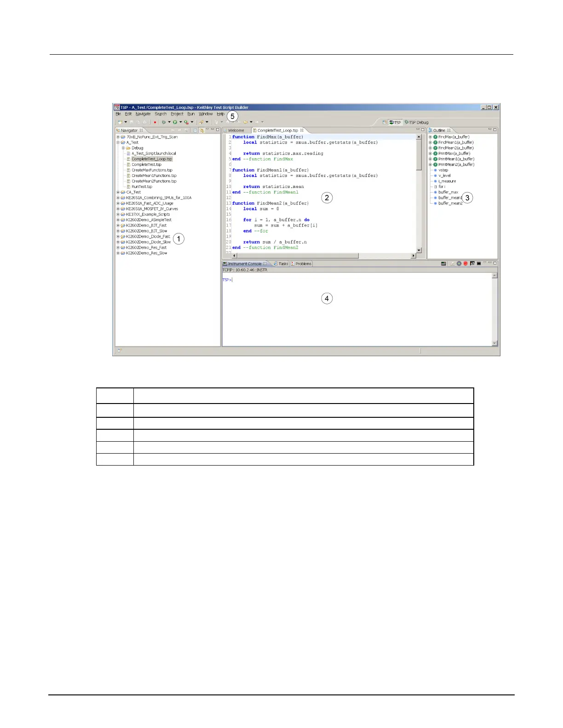Click the round reset icon in console toolbar
The width and height of the screenshot is (563, 728).
coord(459,263)
